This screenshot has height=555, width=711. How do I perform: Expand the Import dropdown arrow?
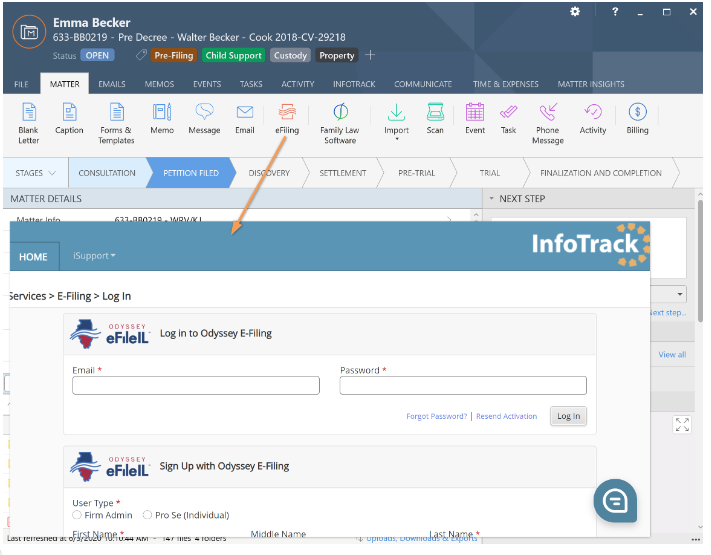pyautogui.click(x=397, y=139)
